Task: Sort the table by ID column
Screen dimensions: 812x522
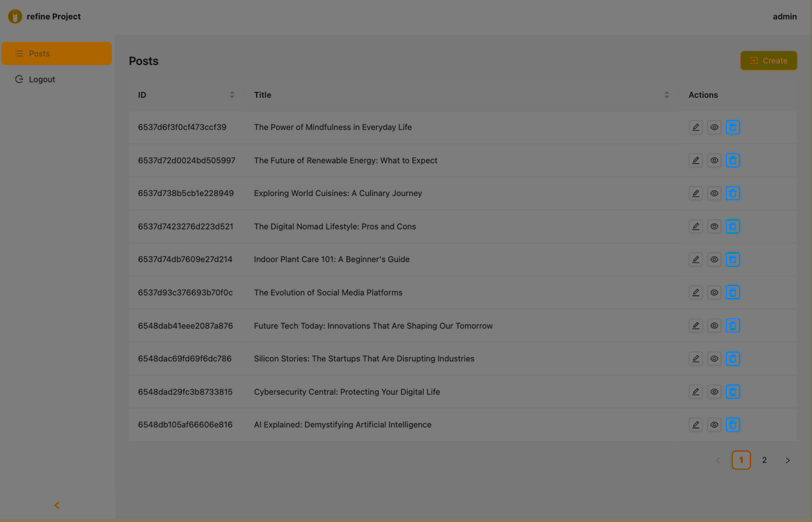Action: [232, 95]
